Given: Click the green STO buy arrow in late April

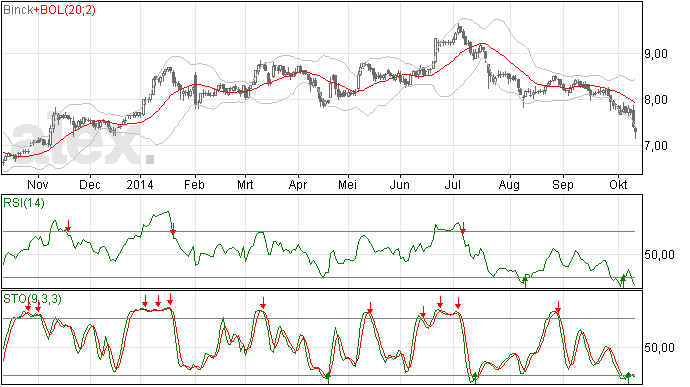Looking at the screenshot, I should click(328, 378).
